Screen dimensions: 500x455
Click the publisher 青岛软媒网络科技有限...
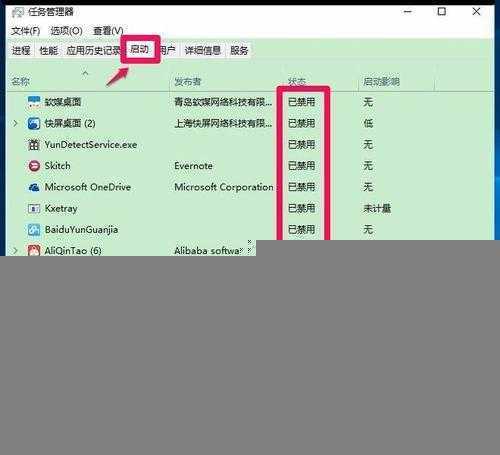pyautogui.click(x=223, y=102)
